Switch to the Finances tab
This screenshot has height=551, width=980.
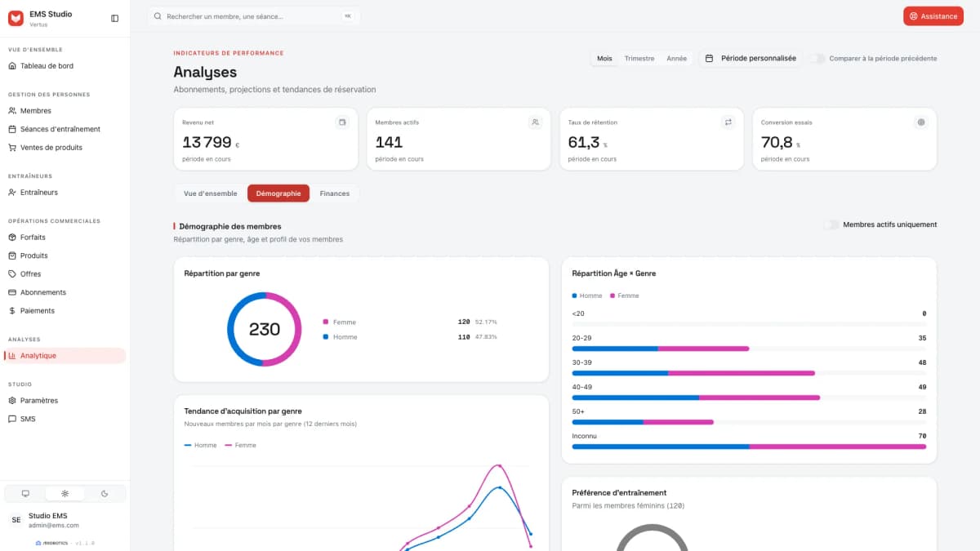pyautogui.click(x=335, y=193)
